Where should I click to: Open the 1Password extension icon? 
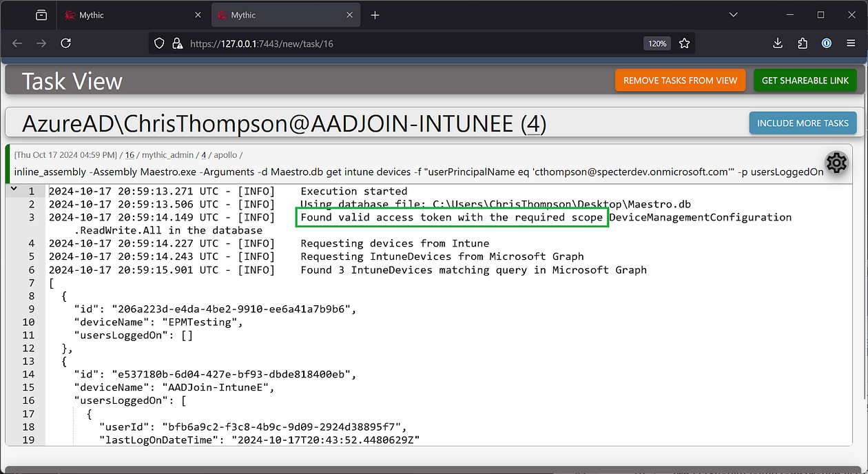pos(827,43)
